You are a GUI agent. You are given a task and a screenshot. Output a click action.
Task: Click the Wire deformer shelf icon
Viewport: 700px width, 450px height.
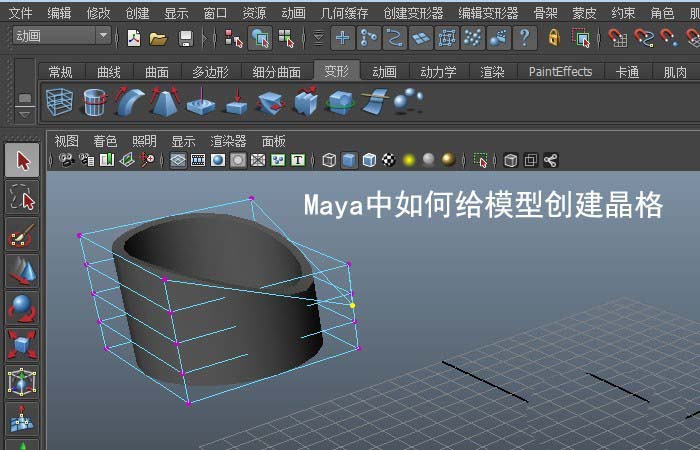click(375, 101)
